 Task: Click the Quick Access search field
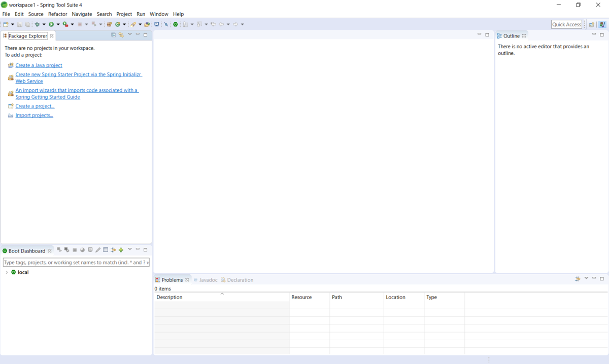click(566, 24)
